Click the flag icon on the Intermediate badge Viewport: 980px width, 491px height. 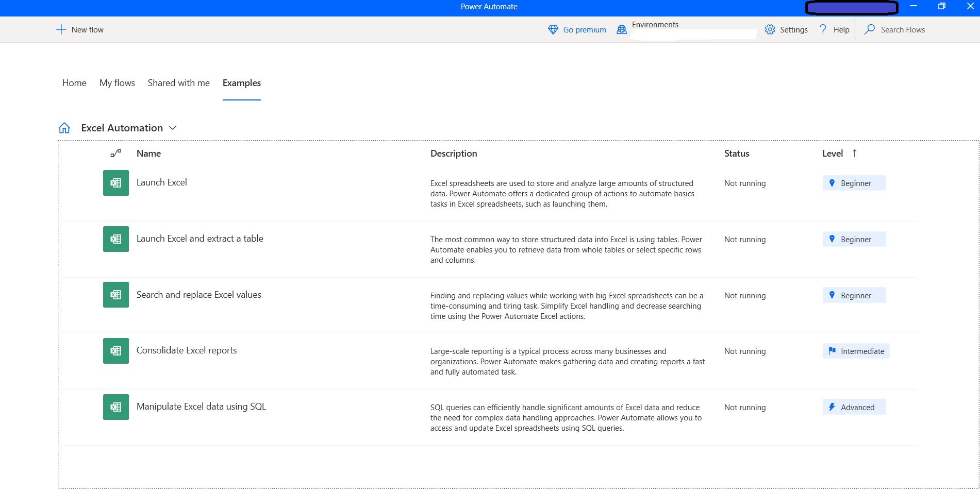coord(832,351)
